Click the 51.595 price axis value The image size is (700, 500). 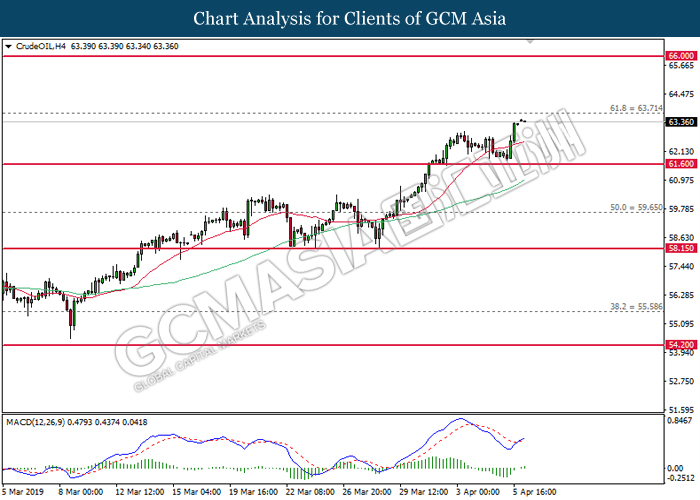coord(681,409)
